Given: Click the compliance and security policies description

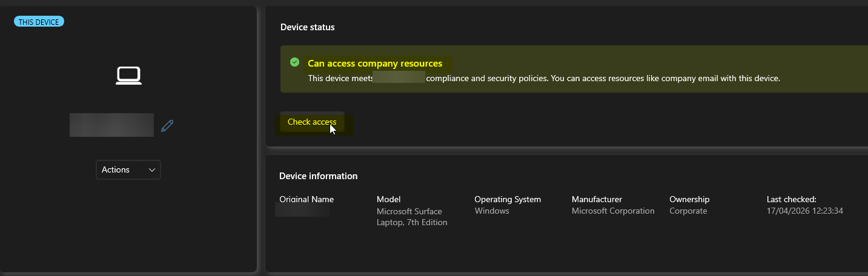Looking at the screenshot, I should pyautogui.click(x=543, y=78).
